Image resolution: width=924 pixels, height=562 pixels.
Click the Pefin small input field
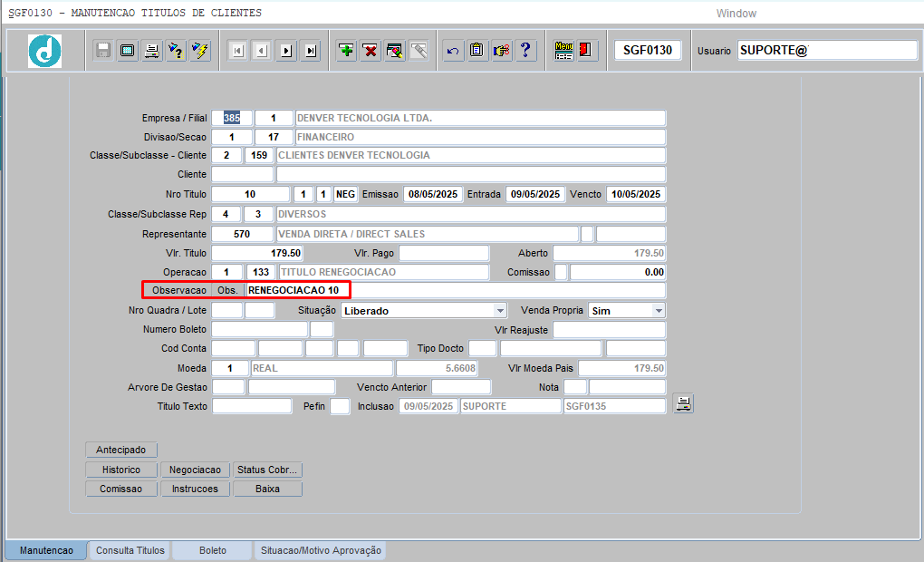(x=340, y=406)
